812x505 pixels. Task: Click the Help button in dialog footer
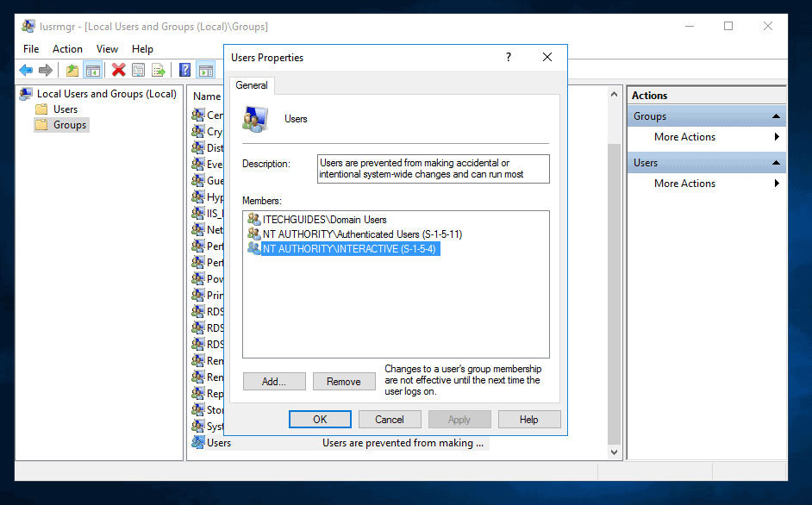pyautogui.click(x=529, y=420)
